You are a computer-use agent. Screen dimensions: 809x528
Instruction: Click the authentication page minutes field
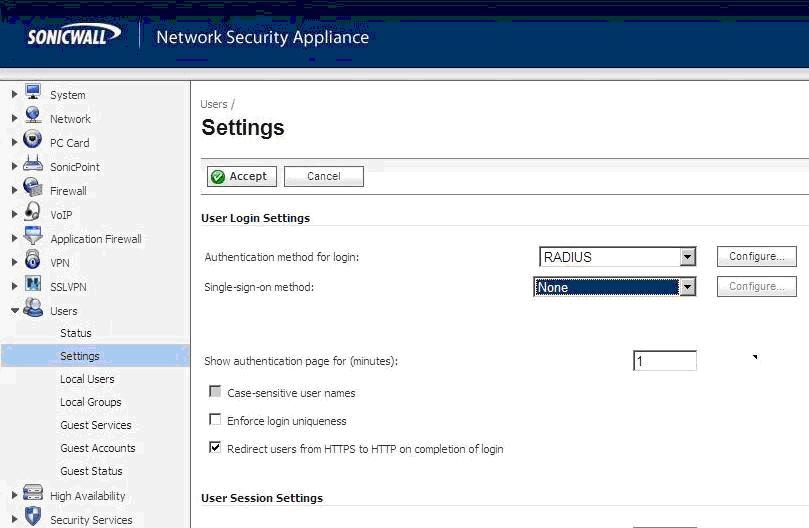[665, 361]
